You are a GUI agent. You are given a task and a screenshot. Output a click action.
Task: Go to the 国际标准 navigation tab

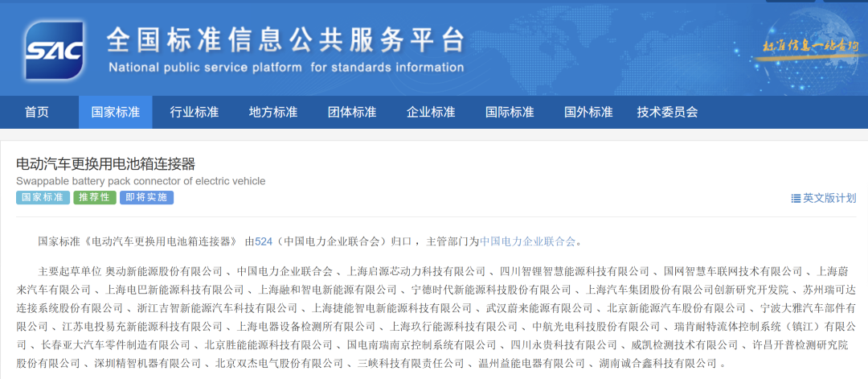click(x=510, y=112)
